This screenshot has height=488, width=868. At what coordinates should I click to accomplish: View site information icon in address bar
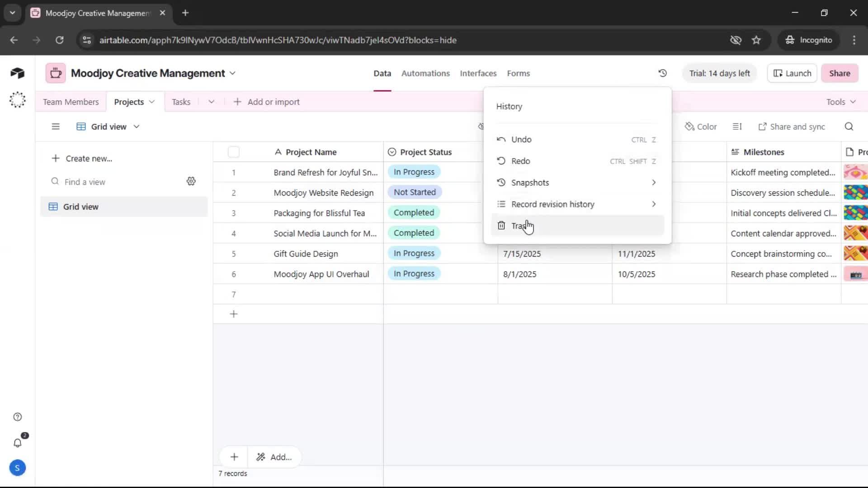coord(86,40)
